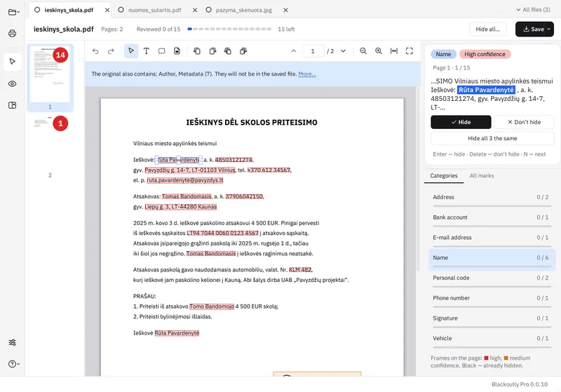The width and height of the screenshot is (561, 392).
Task: Select the arrow selection tool in the toolbar
Action: [x=131, y=51]
